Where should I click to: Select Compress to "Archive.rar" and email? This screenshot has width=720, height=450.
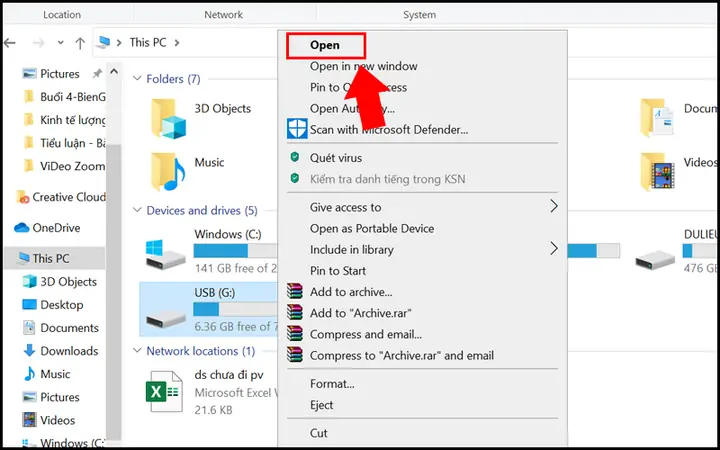pyautogui.click(x=402, y=355)
